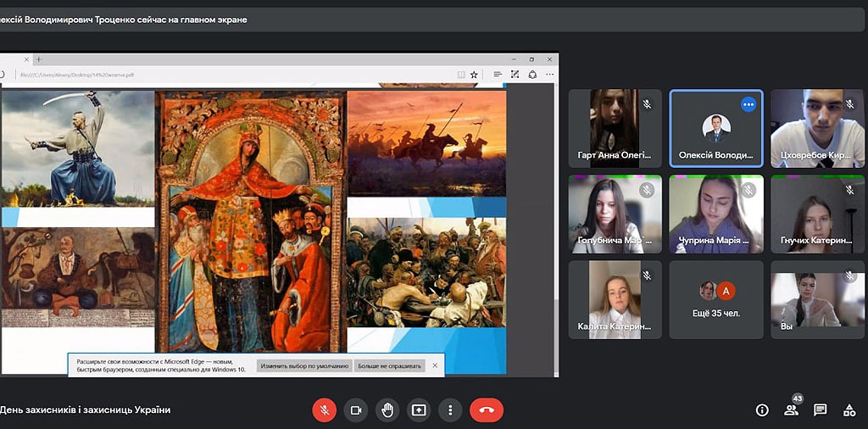Open the chat panel
Screen dimensions: 868x429
(x=820, y=410)
